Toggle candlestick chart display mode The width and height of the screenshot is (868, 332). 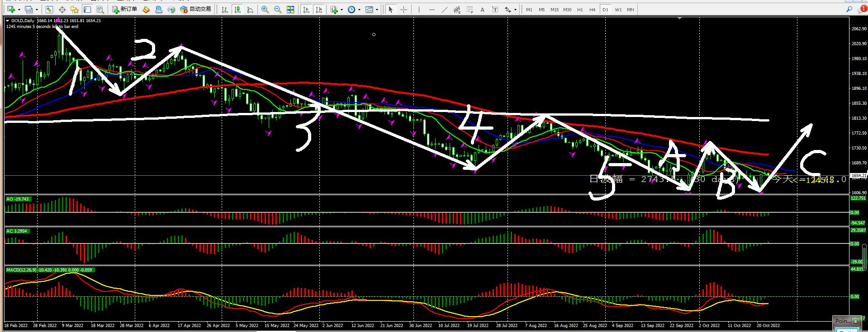tap(237, 9)
